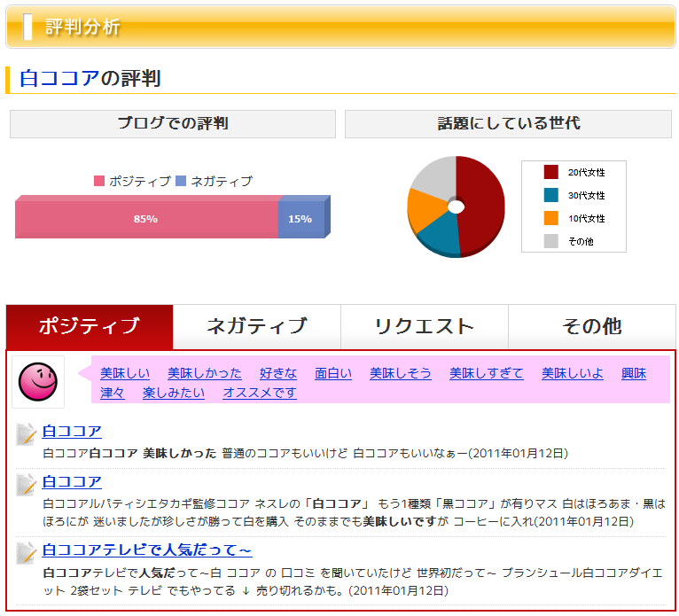Click the pink smiley face icon
The width and height of the screenshot is (679, 616).
[x=38, y=382]
